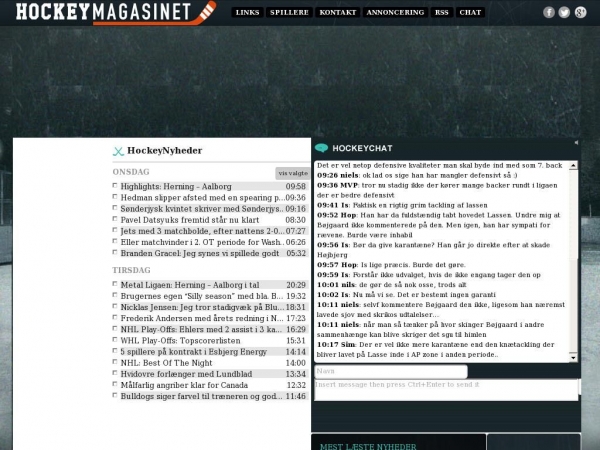Check the Highlights: Herning – Aalborg checkbox
This screenshot has height=450, width=600.
click(x=115, y=186)
